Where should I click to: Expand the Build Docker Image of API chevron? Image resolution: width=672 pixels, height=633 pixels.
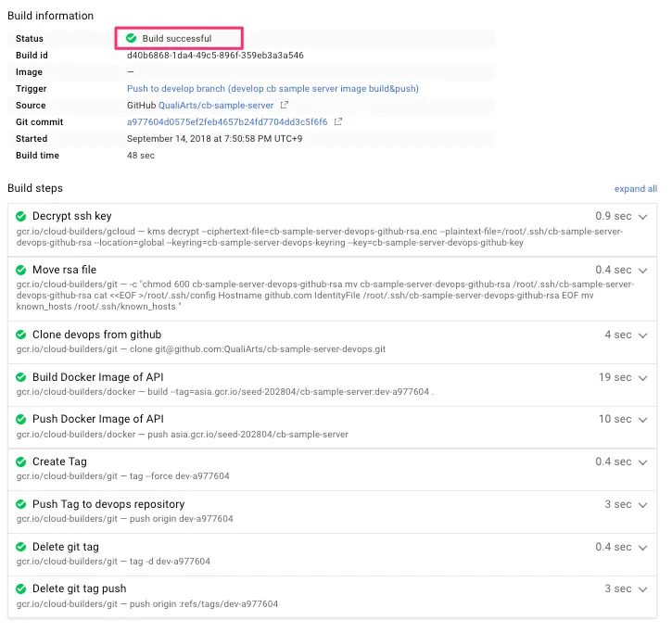pyautogui.click(x=643, y=377)
